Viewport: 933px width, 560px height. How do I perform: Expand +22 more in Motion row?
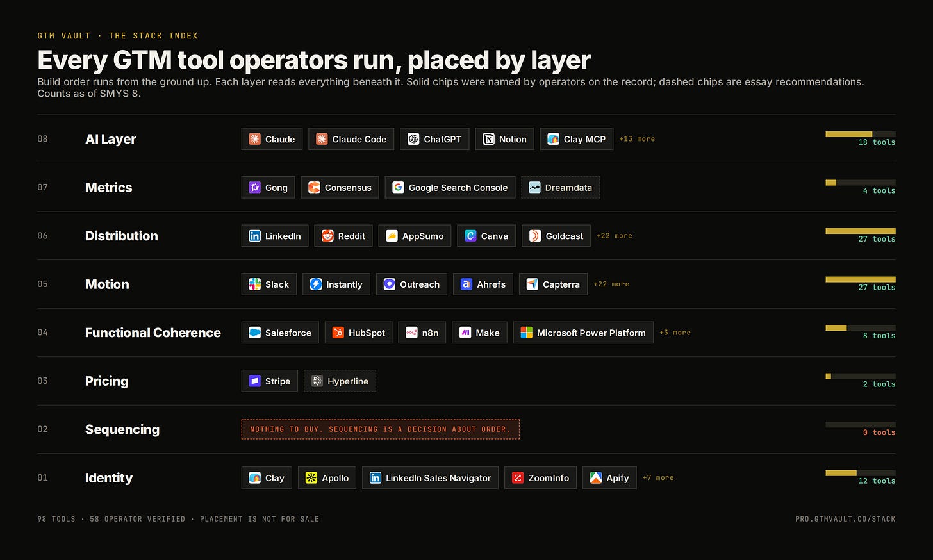(611, 284)
